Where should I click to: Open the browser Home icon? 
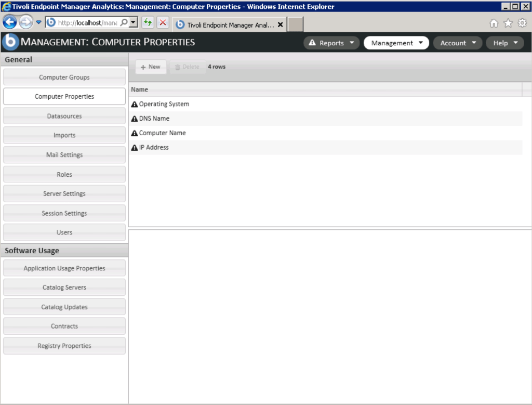[494, 23]
